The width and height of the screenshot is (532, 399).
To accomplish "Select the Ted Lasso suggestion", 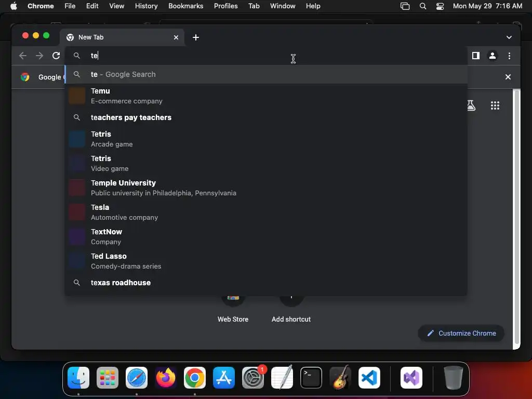I will click(267, 261).
